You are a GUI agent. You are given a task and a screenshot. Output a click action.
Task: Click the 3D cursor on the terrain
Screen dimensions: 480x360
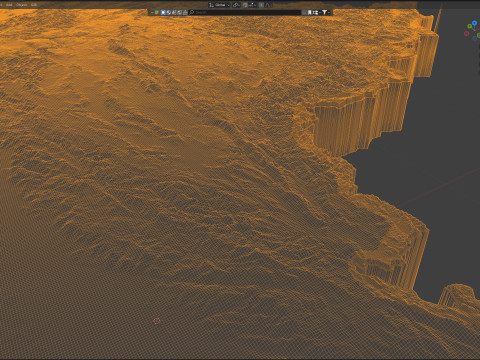click(x=157, y=321)
